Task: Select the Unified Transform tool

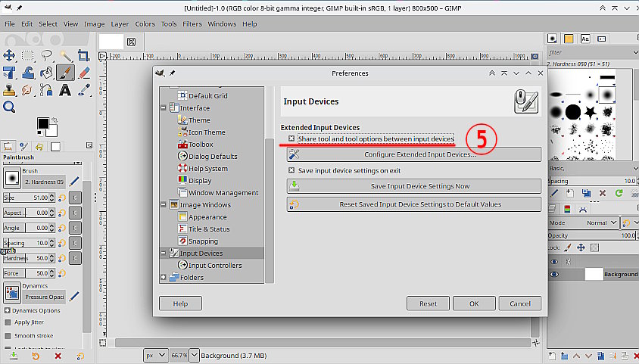Action: (x=9, y=73)
